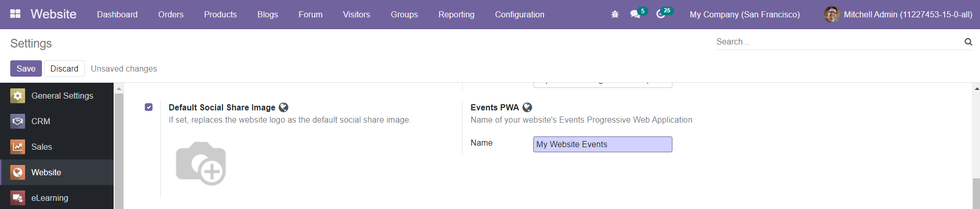This screenshot has width=980, height=209.
Task: Open the Mitchell Admin user menu
Action: [898, 14]
